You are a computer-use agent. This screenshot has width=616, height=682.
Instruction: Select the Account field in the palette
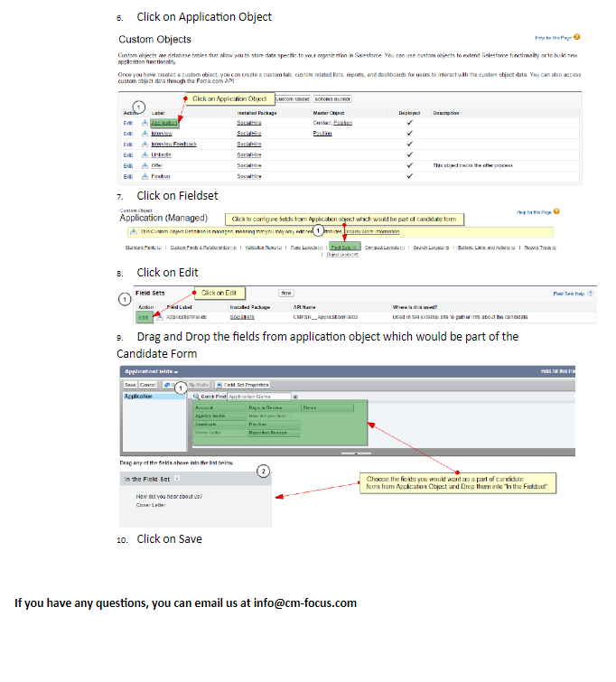tap(220, 408)
